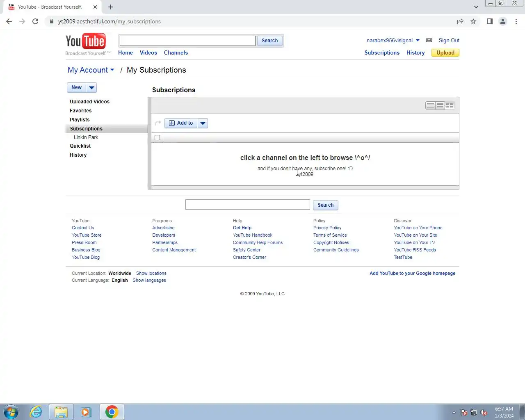
Task: Click the volume icon in system tray
Action: click(484, 413)
